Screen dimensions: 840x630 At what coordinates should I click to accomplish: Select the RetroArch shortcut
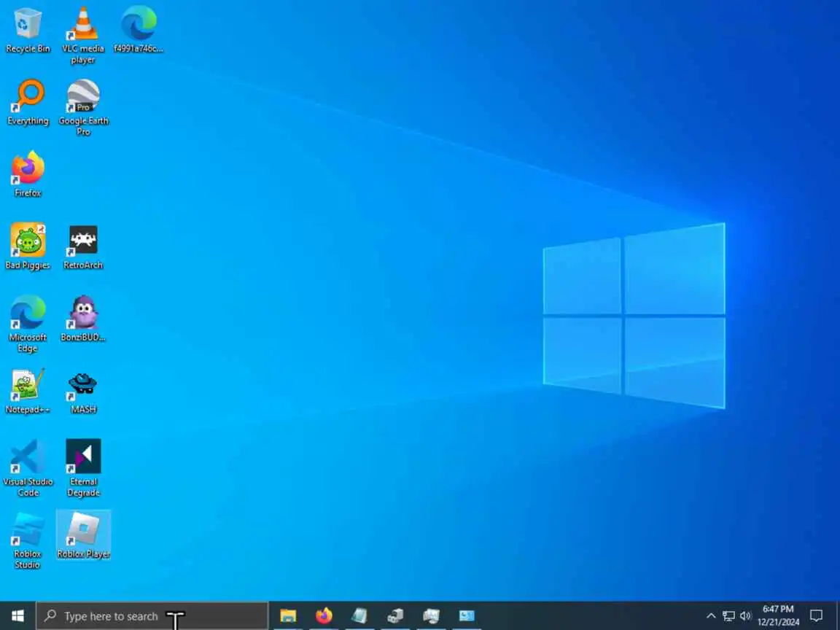[83, 246]
